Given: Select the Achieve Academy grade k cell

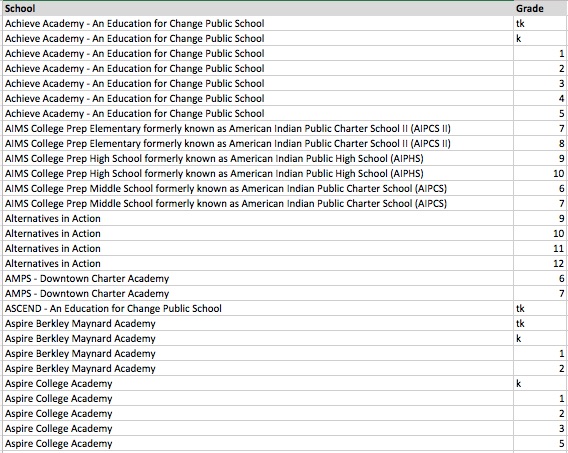Looking at the screenshot, I should (x=540, y=38).
